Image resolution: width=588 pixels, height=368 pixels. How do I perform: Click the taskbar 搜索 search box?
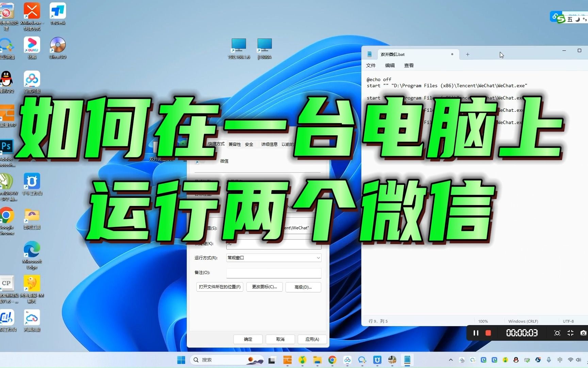[227, 360]
